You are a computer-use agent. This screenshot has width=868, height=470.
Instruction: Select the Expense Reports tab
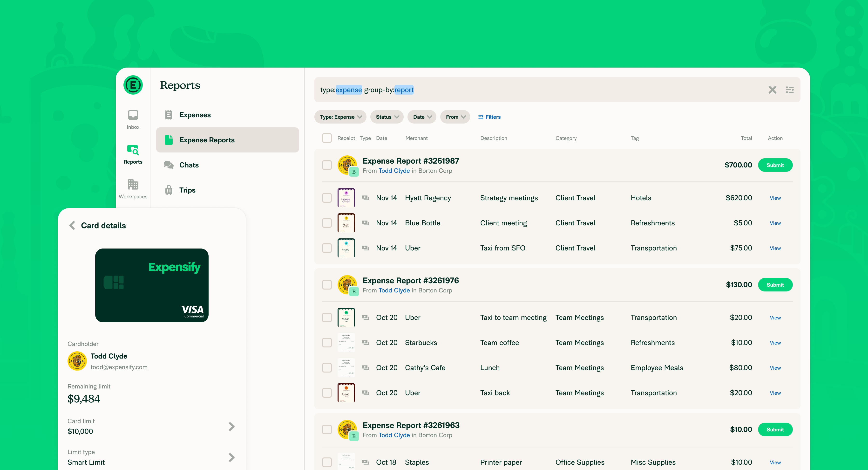(x=207, y=140)
